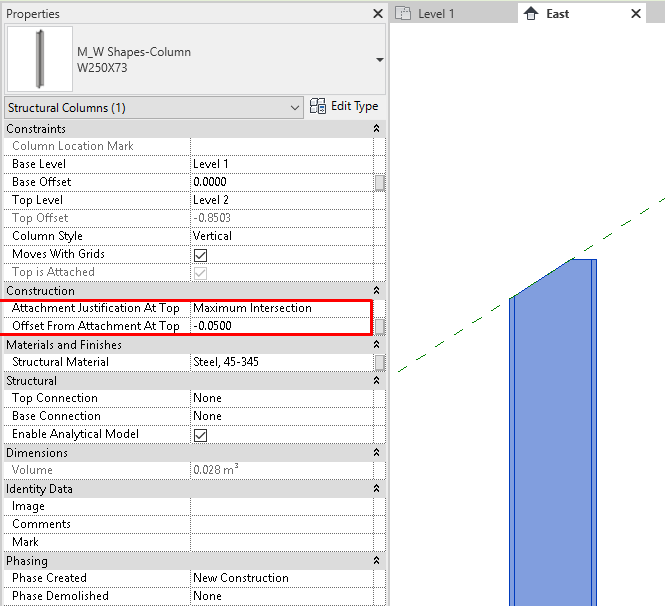Select the Column Style value Vertical
This screenshot has width=665, height=606.
[282, 236]
